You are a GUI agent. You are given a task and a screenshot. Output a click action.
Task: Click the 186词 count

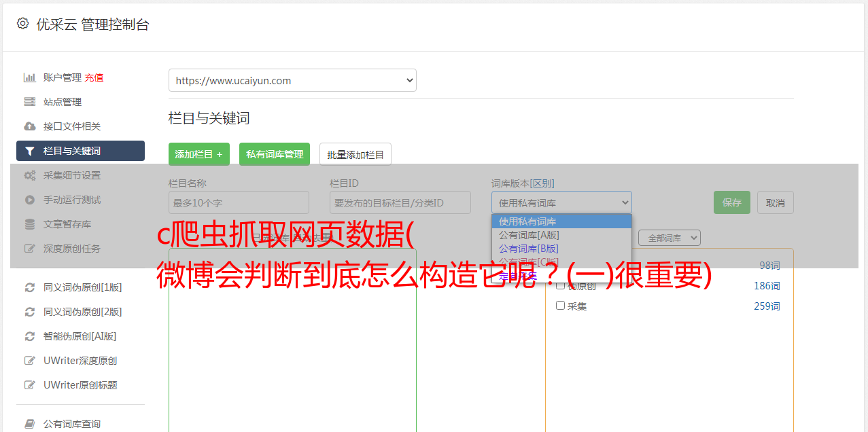click(x=767, y=286)
